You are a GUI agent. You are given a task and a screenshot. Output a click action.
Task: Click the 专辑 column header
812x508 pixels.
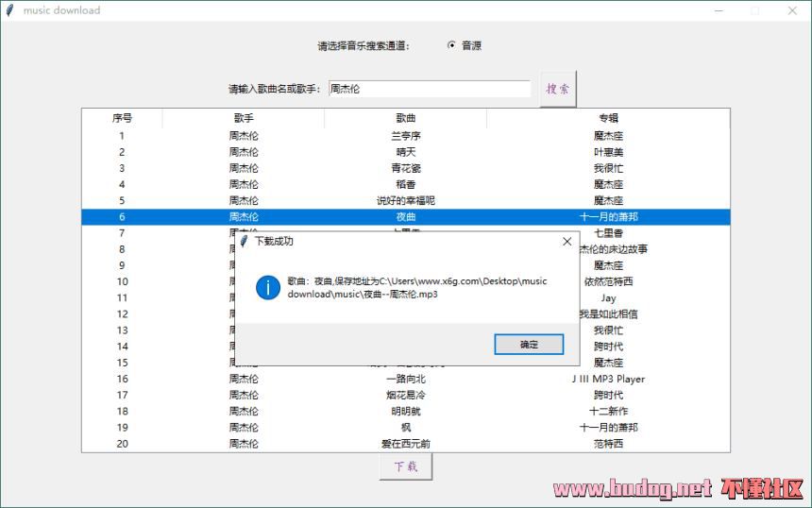coord(608,118)
